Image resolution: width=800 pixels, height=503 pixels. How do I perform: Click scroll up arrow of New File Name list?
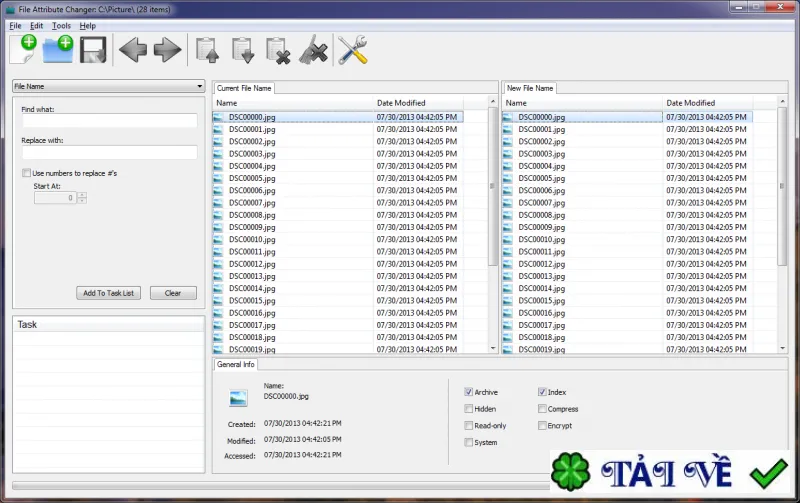782,102
